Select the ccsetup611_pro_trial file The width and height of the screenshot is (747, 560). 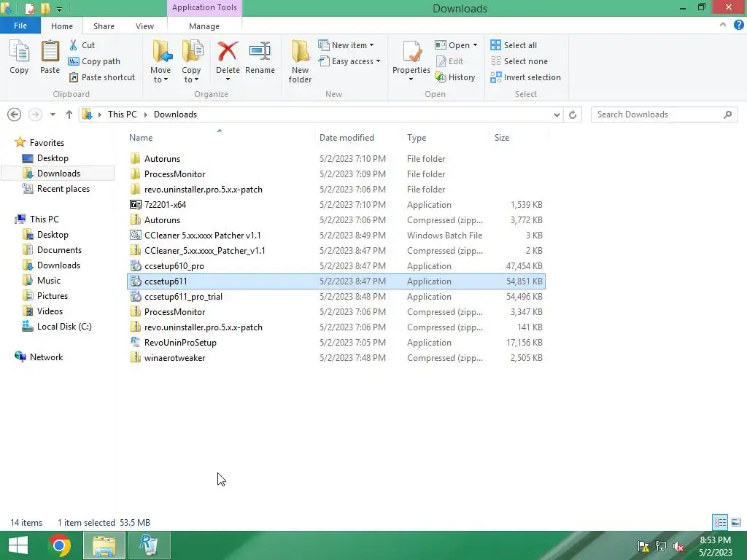[336, 297]
